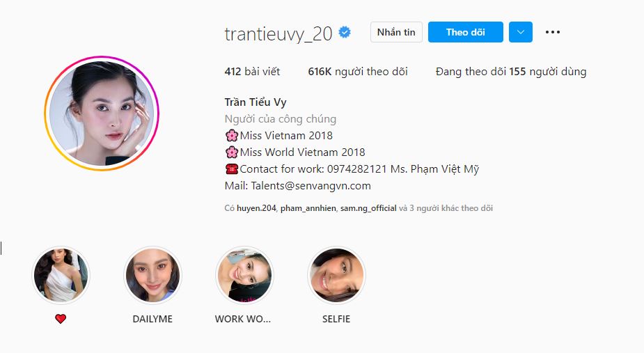644x353 pixels.
Task: Click the red heart emoji highlight label
Action: click(x=61, y=319)
